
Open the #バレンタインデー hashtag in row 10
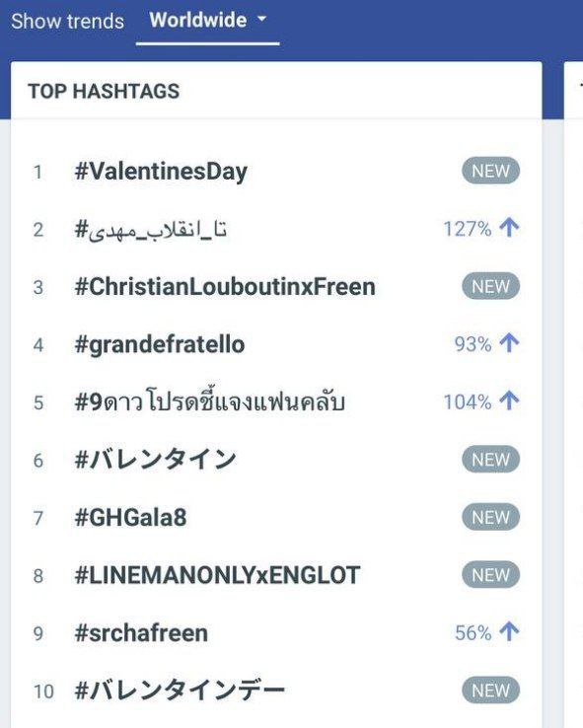click(180, 691)
